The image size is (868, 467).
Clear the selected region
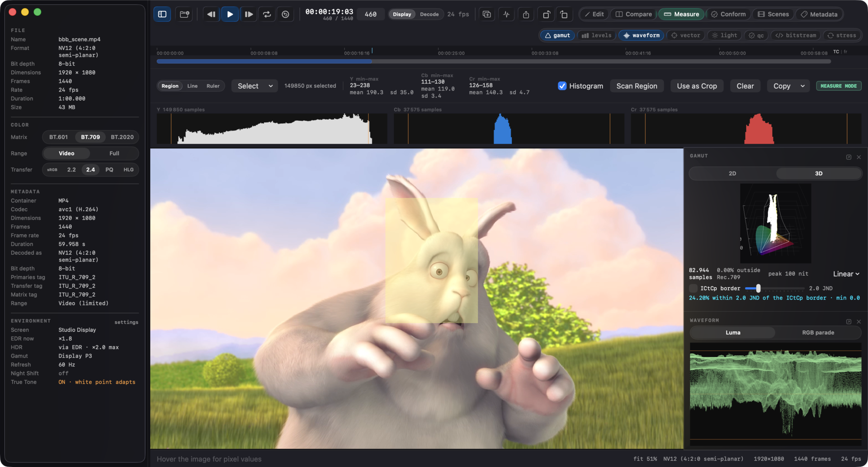[745, 86]
